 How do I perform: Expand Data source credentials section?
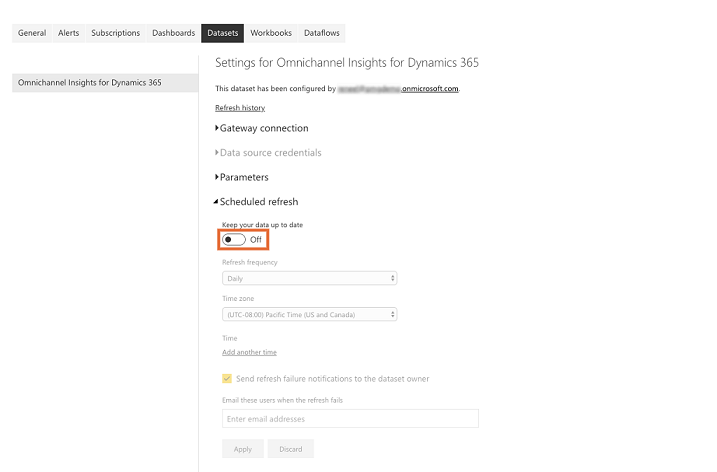268,153
